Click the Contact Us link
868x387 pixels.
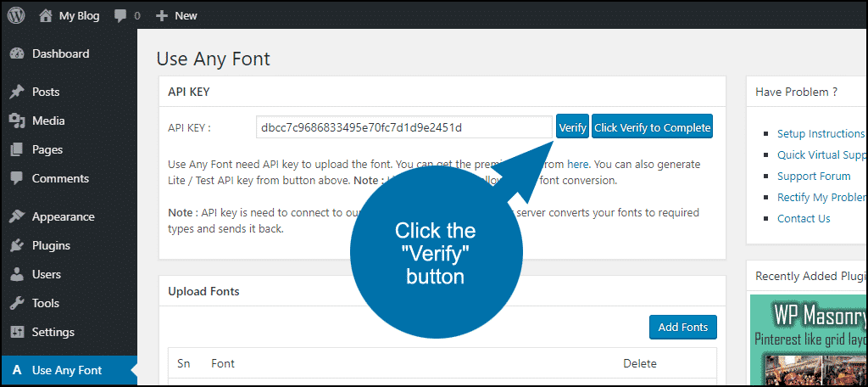804,218
